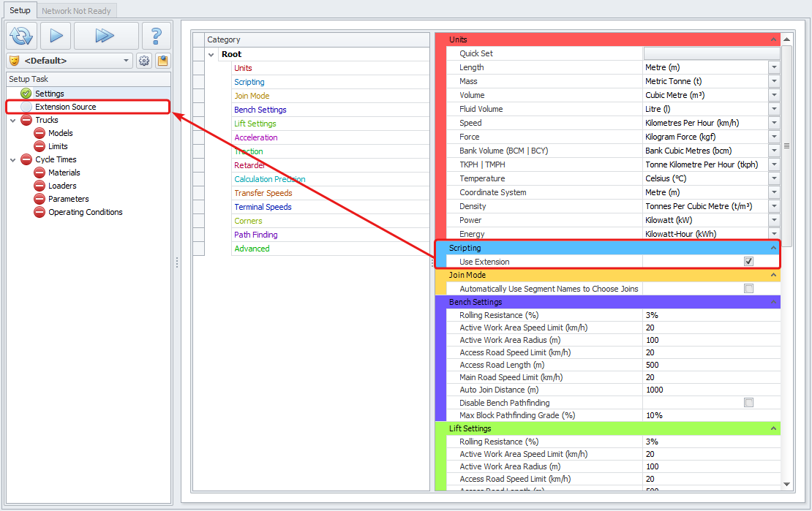Click the red stop icon beside Operating Conditions
Image resolution: width=812 pixels, height=511 pixels.
tap(40, 212)
